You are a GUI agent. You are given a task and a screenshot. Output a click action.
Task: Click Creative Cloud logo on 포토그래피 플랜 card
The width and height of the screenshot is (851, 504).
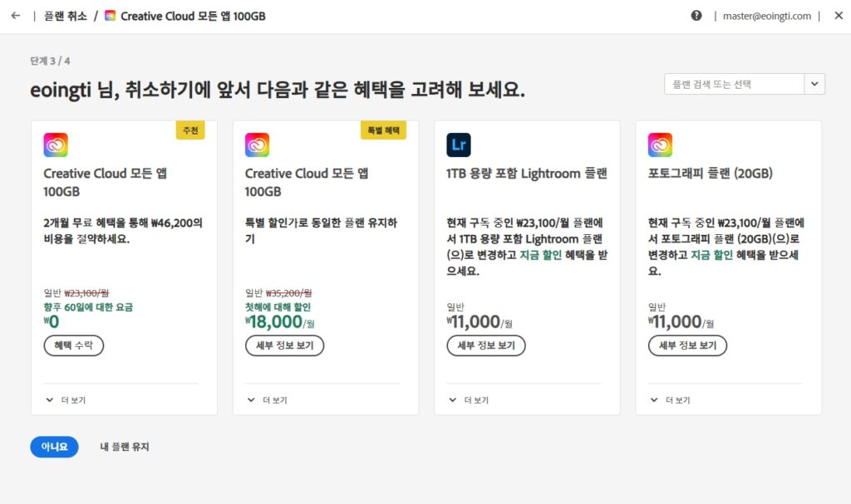pyautogui.click(x=660, y=144)
